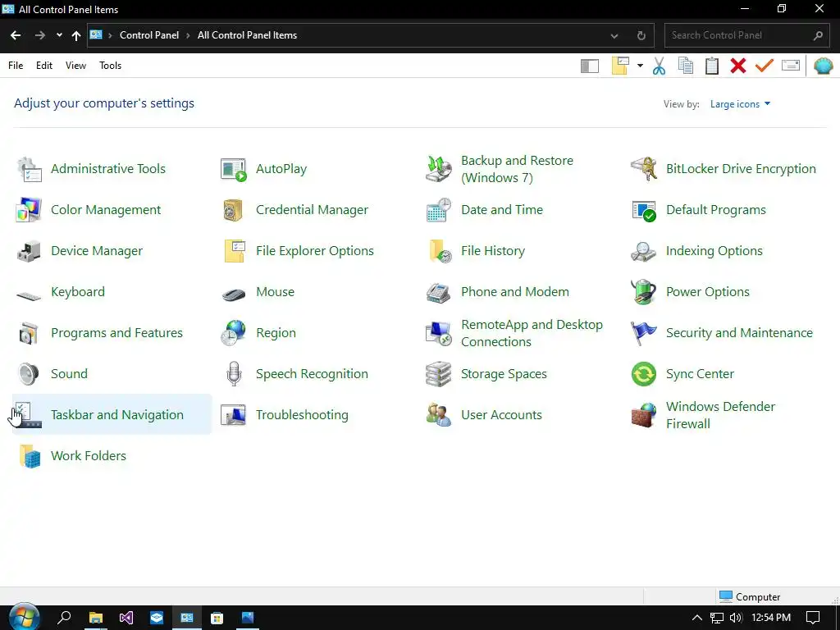Click File Explorer Options icon
This screenshot has width=840, height=630.
tap(234, 251)
